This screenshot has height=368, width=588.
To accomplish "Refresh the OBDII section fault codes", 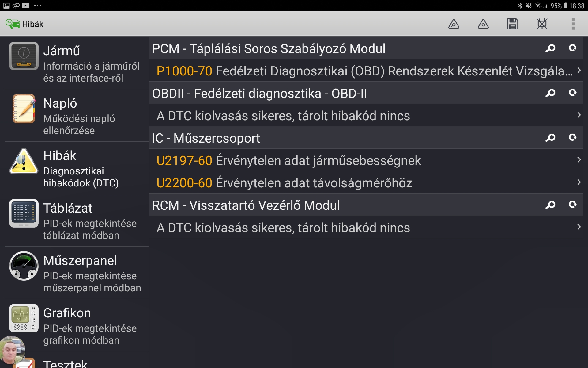I will (x=572, y=93).
